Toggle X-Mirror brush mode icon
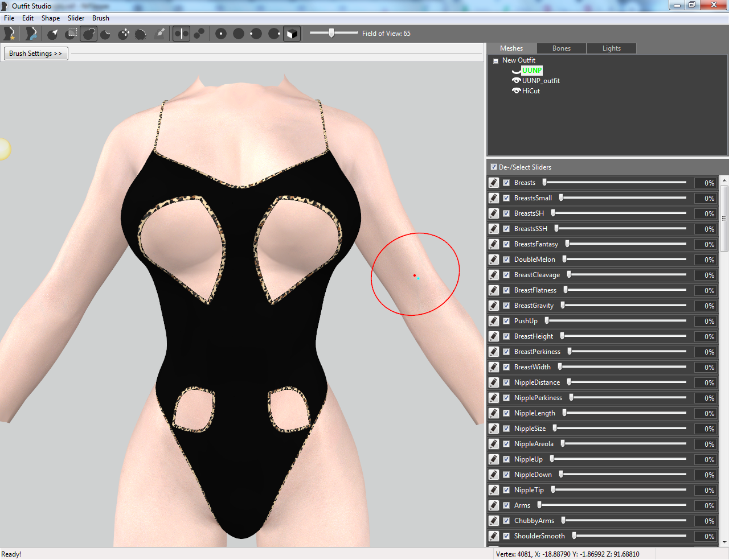 [x=181, y=34]
